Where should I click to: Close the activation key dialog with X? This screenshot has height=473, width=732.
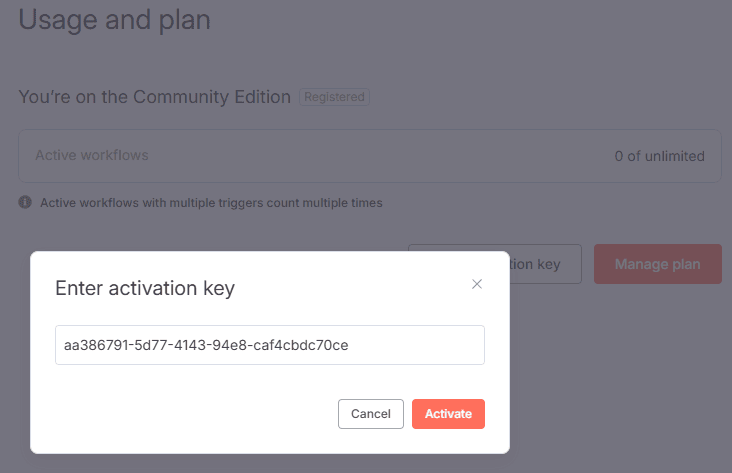[477, 284]
